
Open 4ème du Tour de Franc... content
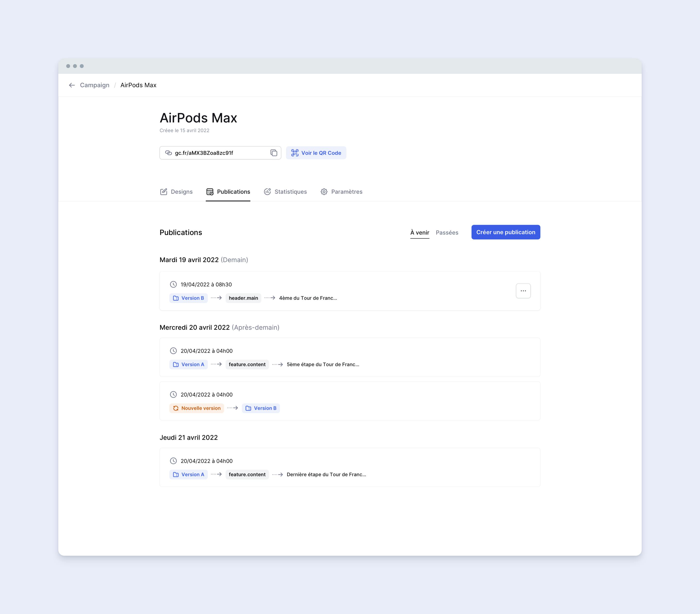308,298
